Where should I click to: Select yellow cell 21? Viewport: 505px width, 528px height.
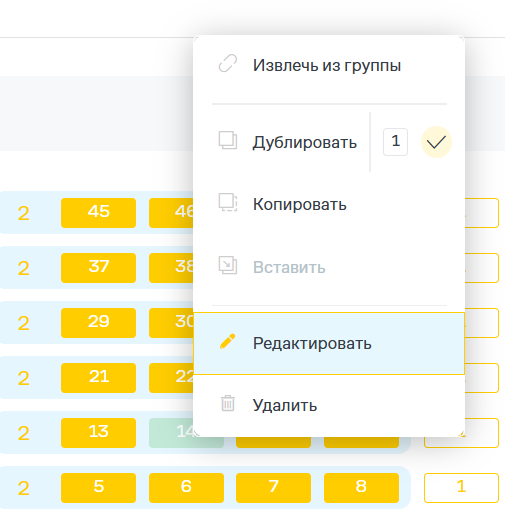pos(98,378)
